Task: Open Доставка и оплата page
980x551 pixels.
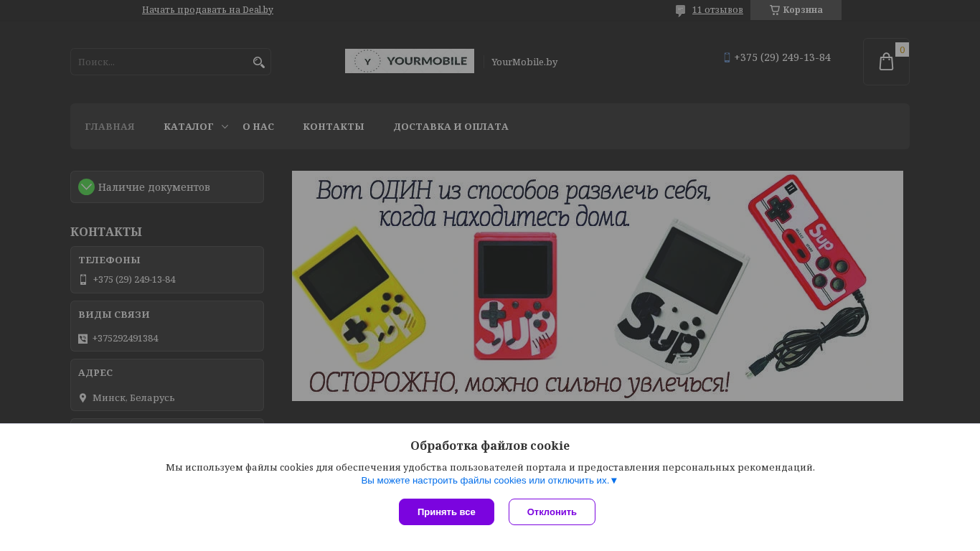Action: click(451, 127)
